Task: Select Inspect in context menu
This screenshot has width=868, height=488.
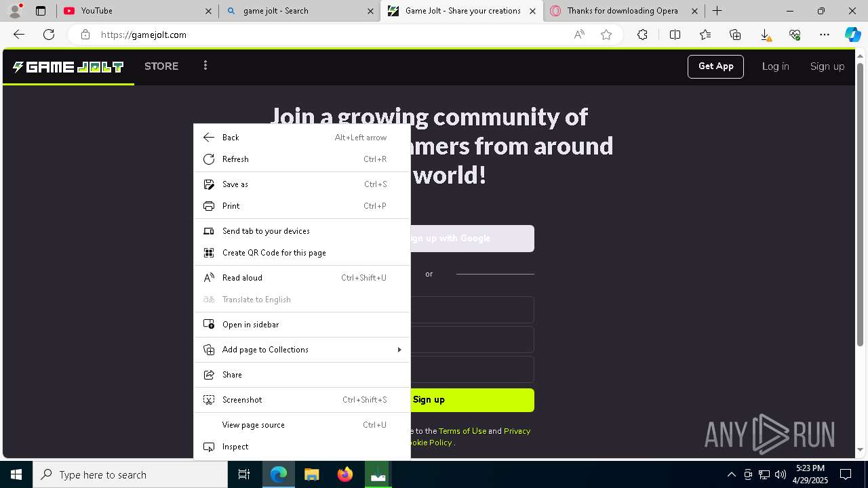Action: click(302, 447)
